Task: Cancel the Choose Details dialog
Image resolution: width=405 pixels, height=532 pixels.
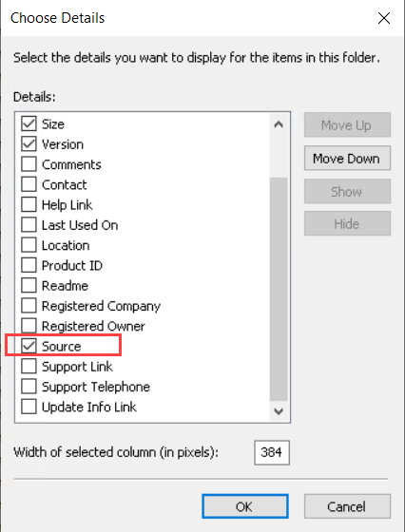Action: coord(347,506)
